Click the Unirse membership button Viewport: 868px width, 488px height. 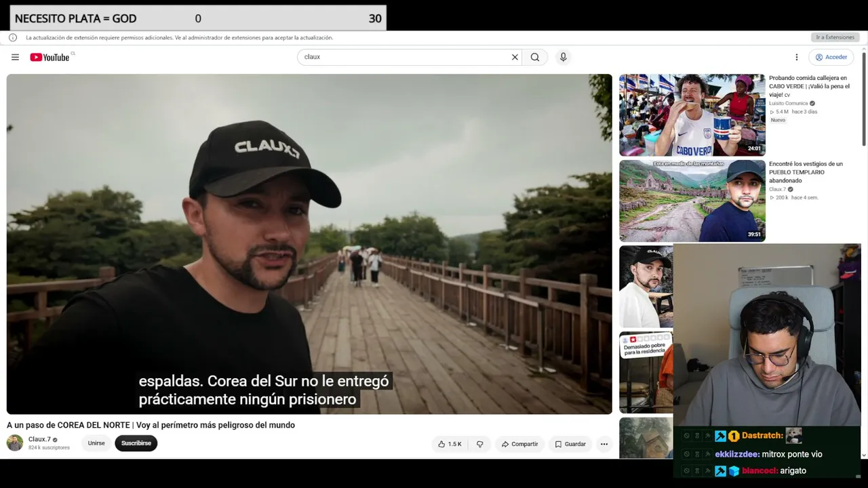[96, 443]
